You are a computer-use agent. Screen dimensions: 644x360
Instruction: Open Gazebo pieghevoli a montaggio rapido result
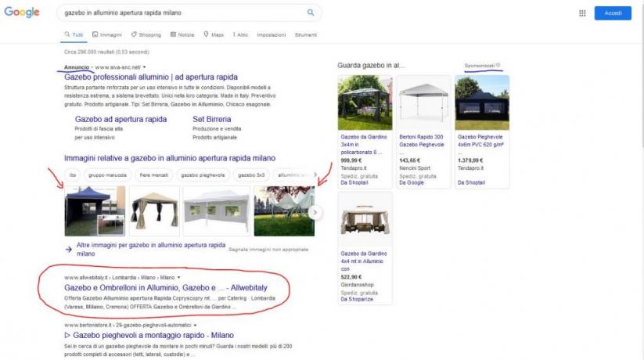149,335
